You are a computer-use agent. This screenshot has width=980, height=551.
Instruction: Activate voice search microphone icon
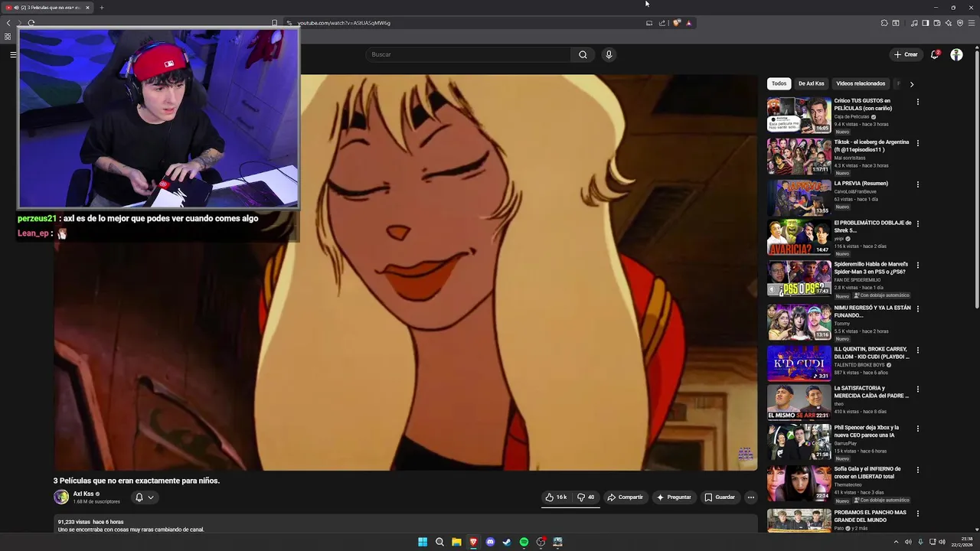[x=609, y=54]
